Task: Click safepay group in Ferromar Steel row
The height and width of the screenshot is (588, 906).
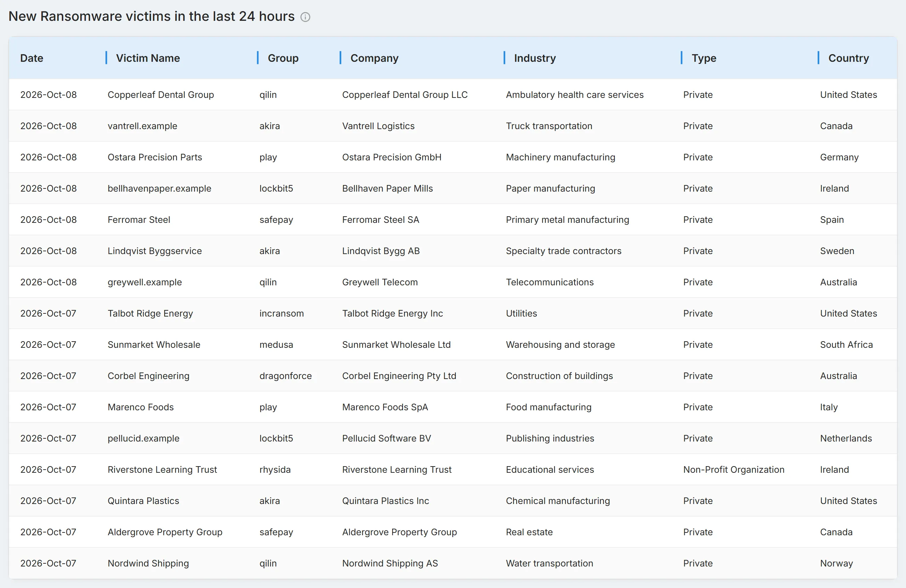Action: [276, 219]
